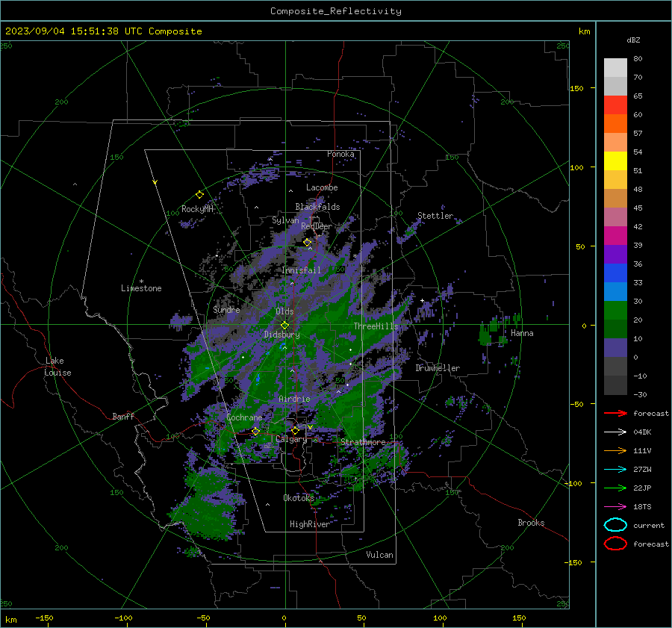This screenshot has height=628, width=672.
Task: Click the magenta 18TS arrow icon
Action: tap(615, 506)
